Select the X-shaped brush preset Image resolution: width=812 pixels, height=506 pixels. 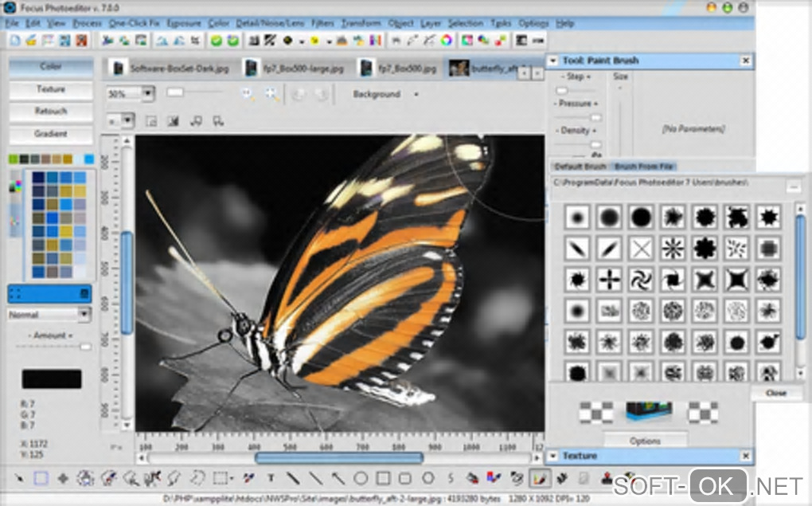coord(641,249)
